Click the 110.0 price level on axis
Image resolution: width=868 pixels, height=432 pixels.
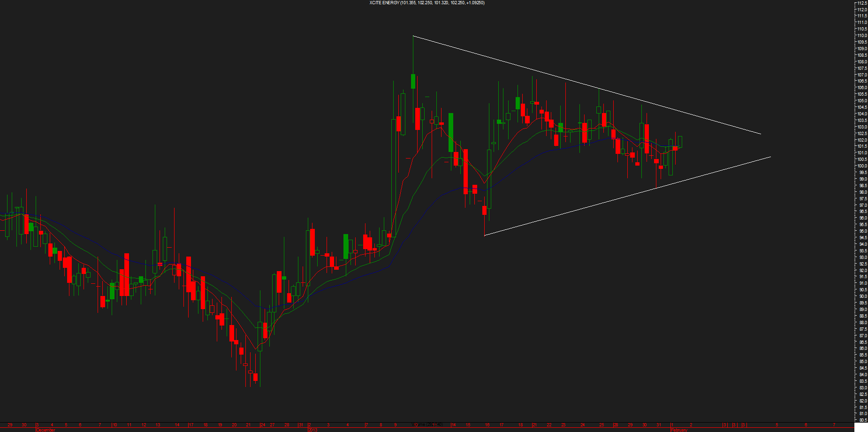862,36
